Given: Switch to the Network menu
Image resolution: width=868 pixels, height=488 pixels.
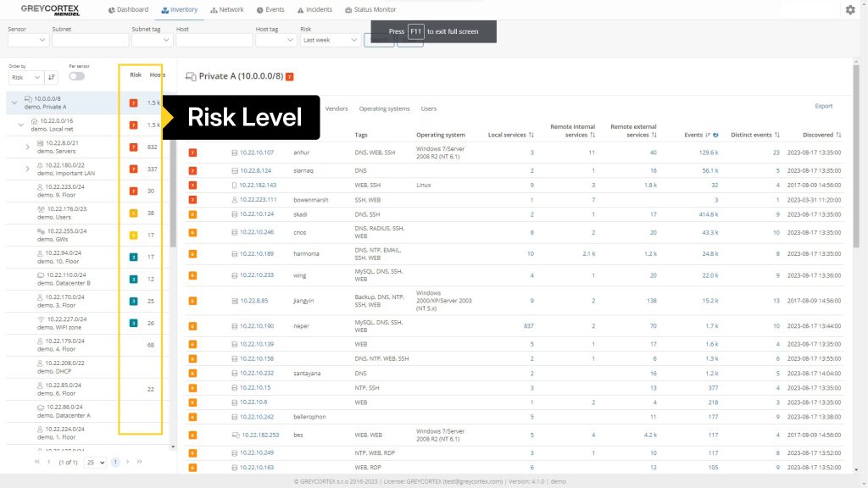Looking at the screenshot, I should (226, 10).
